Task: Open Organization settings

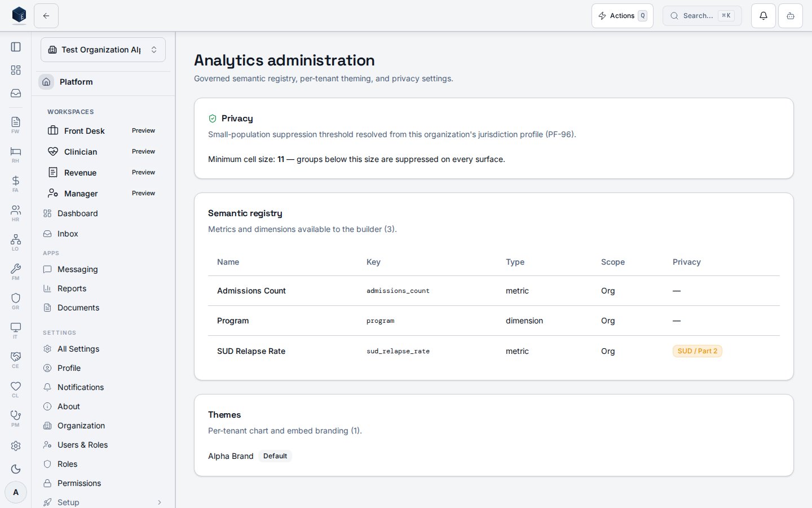Action: click(103, 426)
